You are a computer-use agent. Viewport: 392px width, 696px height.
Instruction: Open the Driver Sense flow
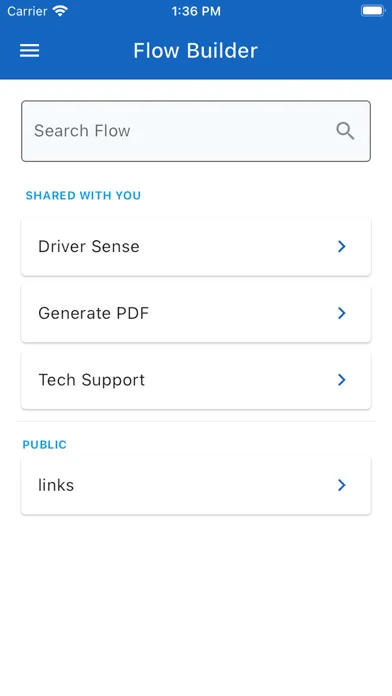pos(196,246)
